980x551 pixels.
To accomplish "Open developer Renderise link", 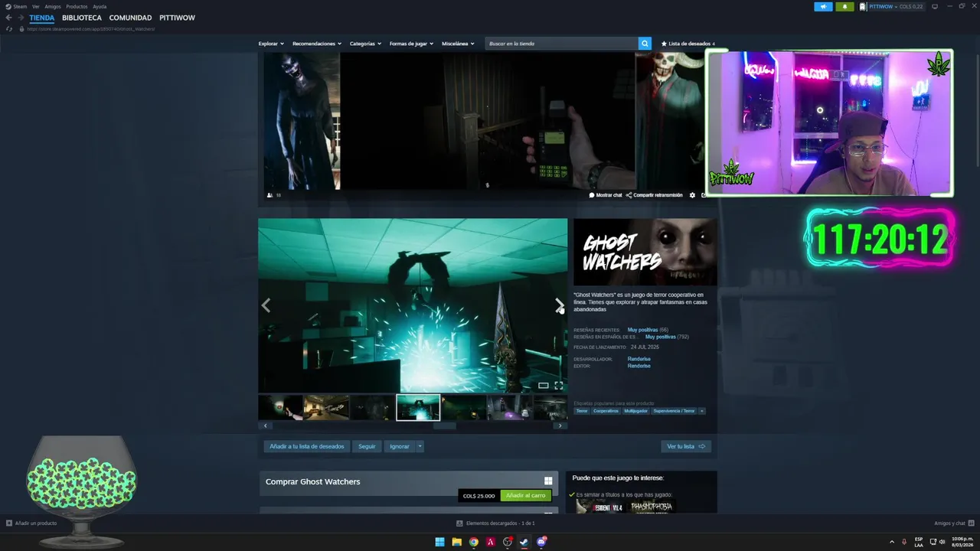I will point(639,359).
